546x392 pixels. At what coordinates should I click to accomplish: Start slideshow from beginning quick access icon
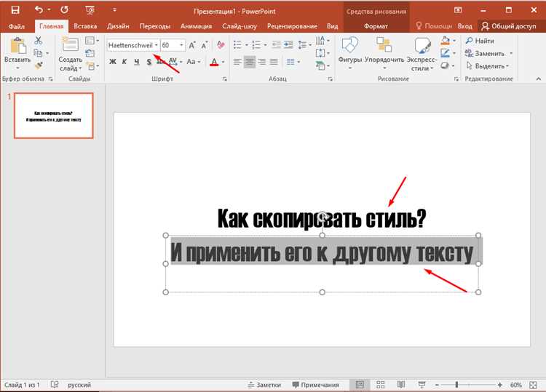(x=90, y=10)
